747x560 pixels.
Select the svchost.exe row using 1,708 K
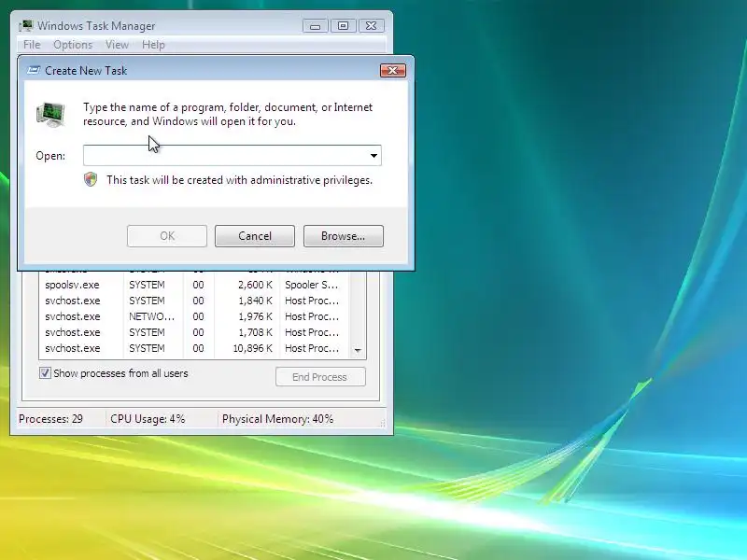coord(194,332)
